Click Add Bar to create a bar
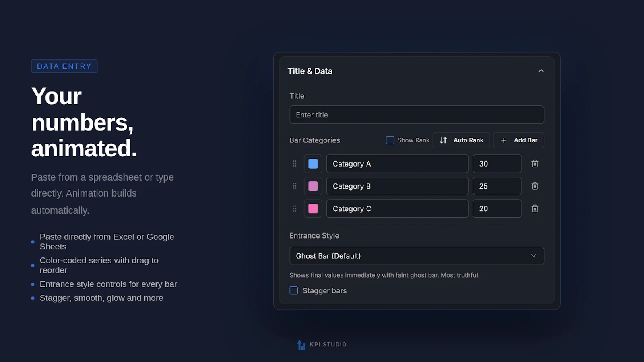Screen dimensions: 644x362 pos(518,140)
